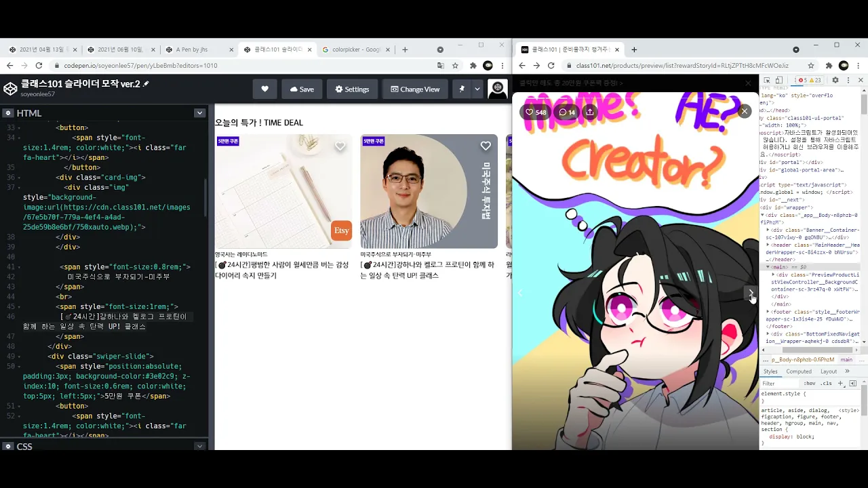Switch to the Layout tab
This screenshot has width=868, height=488.
click(x=829, y=371)
